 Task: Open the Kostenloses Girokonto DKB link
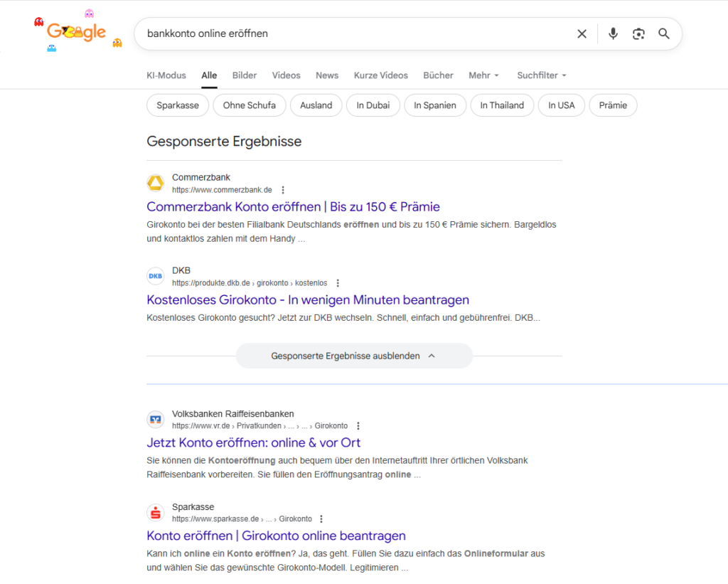click(x=307, y=299)
